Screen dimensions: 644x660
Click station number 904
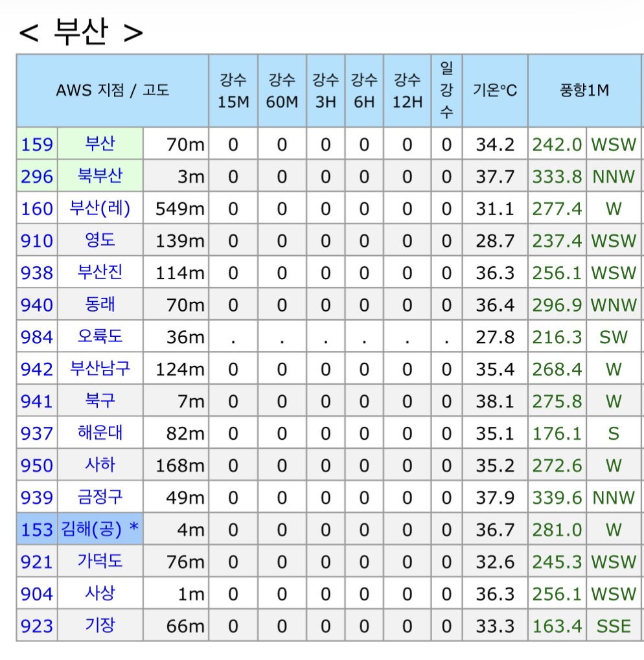pos(37,594)
